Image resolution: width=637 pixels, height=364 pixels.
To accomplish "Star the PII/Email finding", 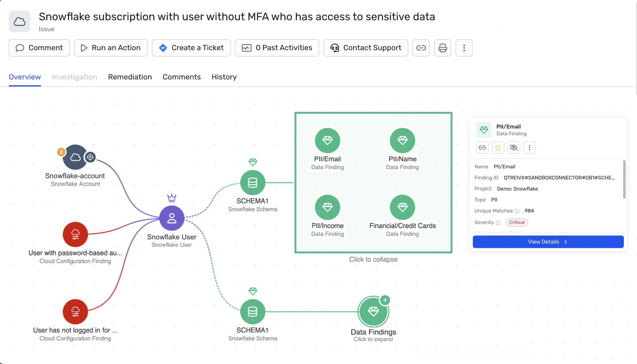I will [x=498, y=147].
